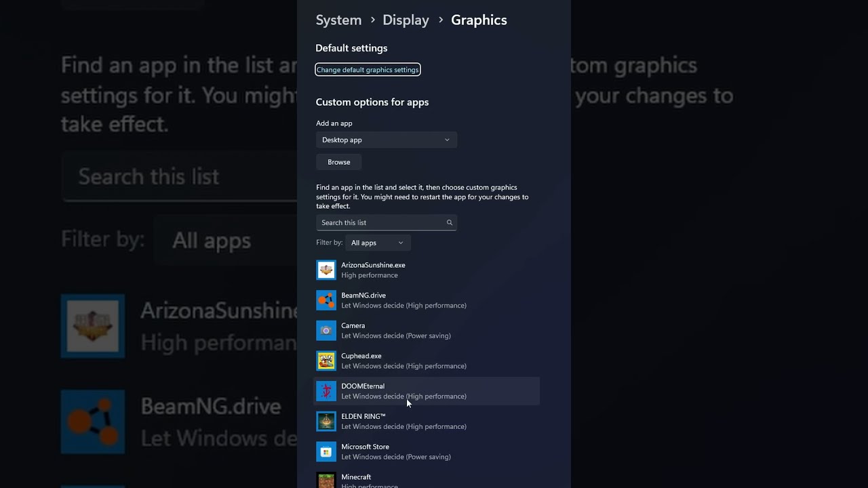
Task: Select the DOOMEternal list entry
Action: (427, 391)
